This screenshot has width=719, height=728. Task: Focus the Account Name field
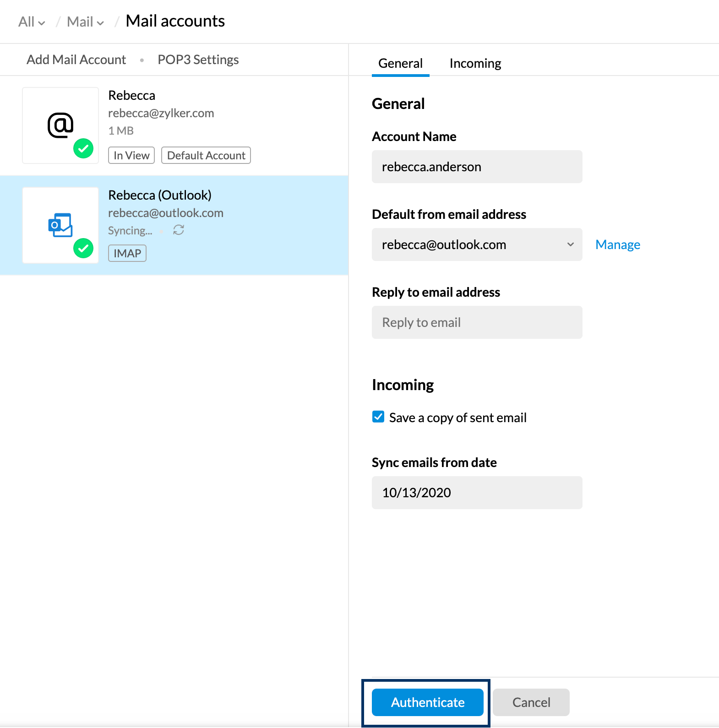(x=476, y=167)
